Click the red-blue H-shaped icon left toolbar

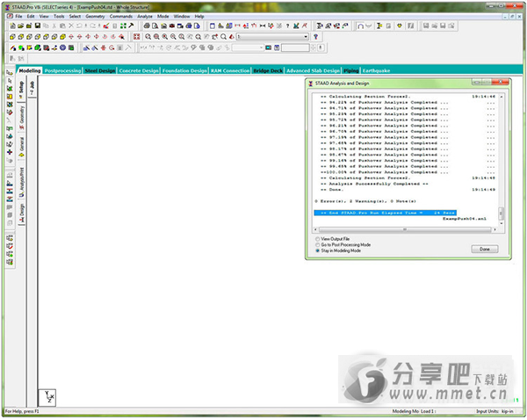(x=10, y=191)
